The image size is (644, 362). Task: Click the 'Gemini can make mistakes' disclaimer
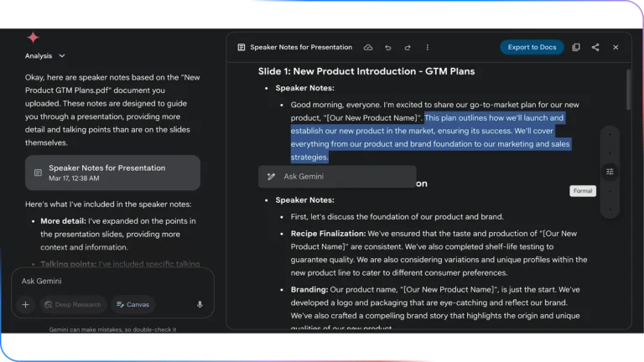pos(112,329)
